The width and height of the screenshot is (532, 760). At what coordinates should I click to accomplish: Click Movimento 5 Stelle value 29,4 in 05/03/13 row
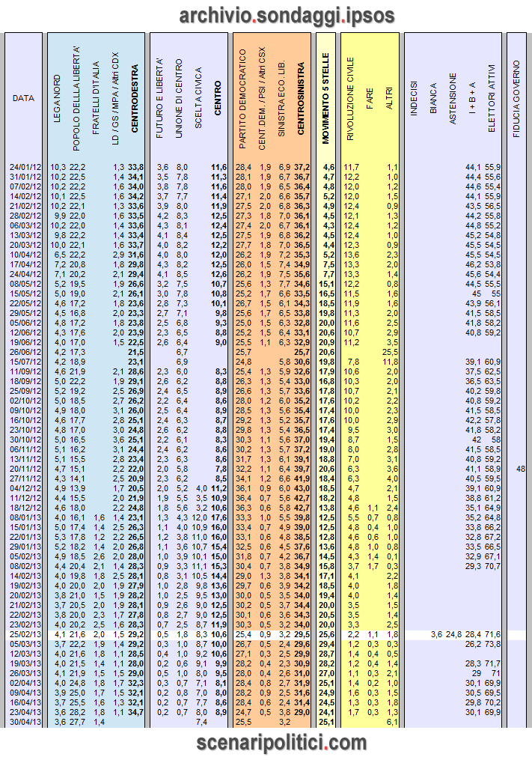326,644
